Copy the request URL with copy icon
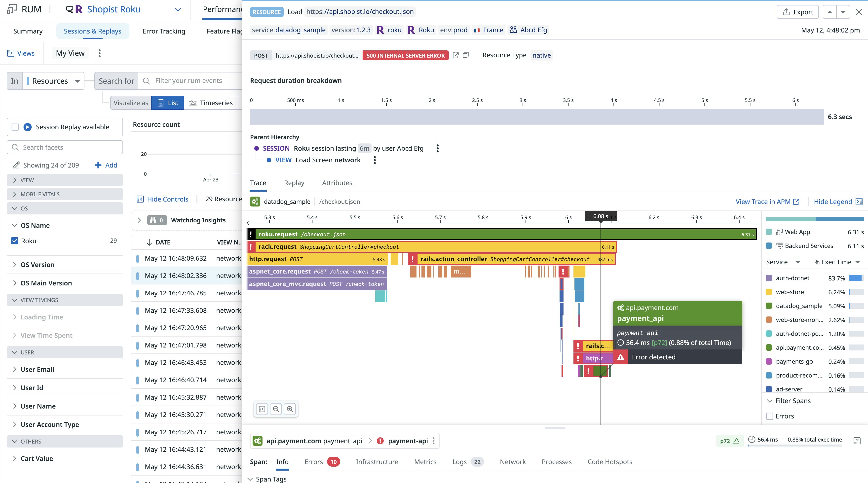 click(466, 55)
